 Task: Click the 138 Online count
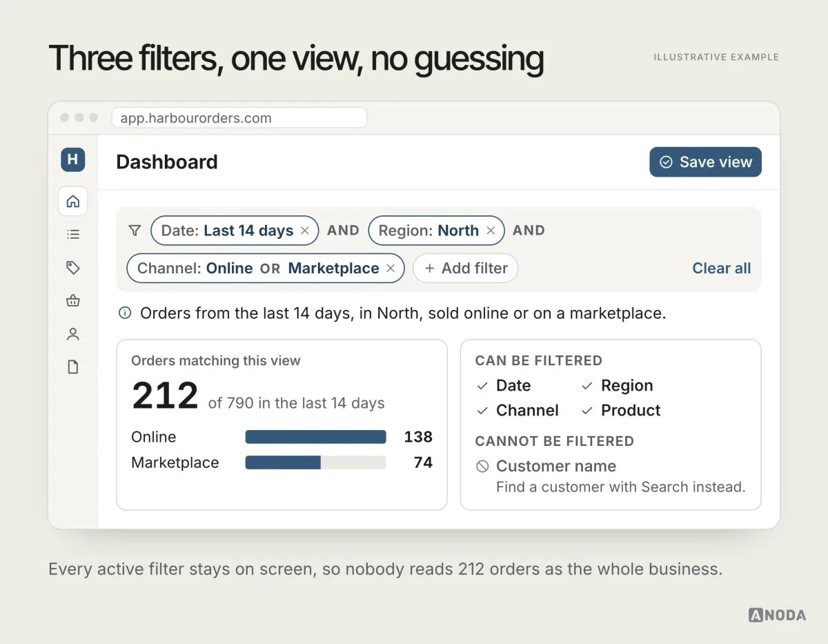[418, 437]
